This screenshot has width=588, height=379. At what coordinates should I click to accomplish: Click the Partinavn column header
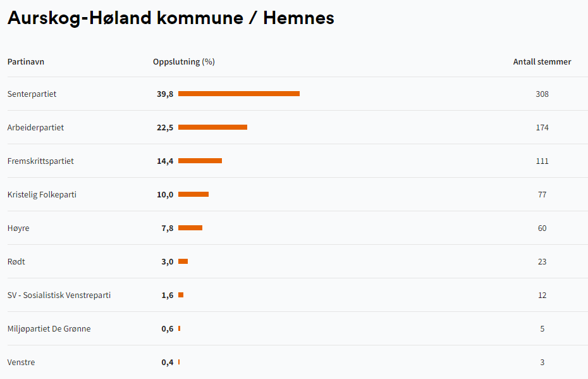(26, 62)
